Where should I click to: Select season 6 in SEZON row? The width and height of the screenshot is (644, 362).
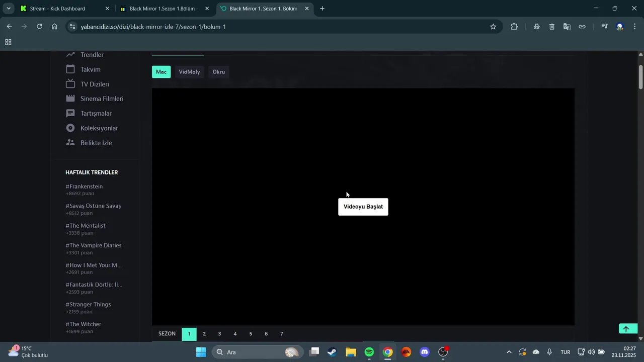(x=266, y=334)
